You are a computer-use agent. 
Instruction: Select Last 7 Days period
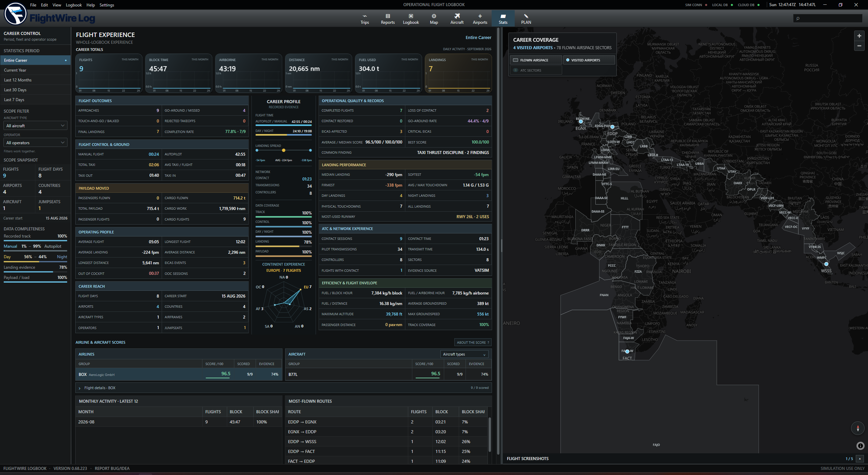(35, 100)
